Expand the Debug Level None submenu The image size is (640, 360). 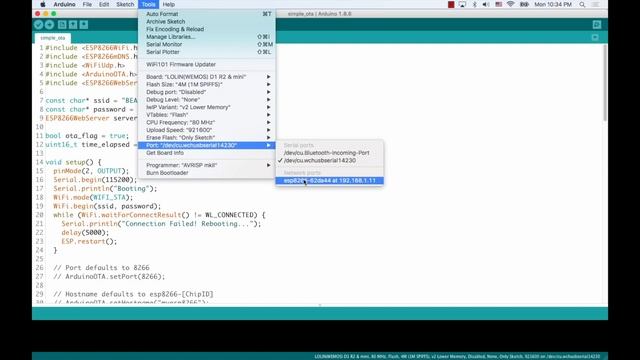[x=207, y=100]
